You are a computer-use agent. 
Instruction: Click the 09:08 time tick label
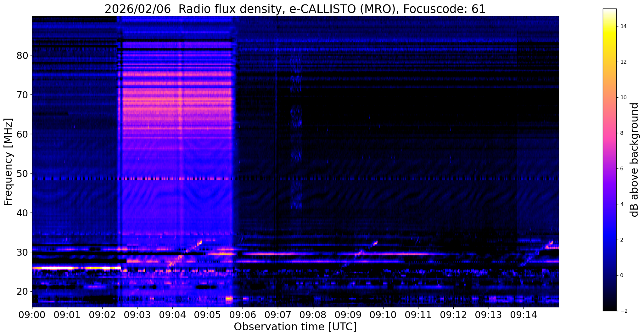click(313, 315)
